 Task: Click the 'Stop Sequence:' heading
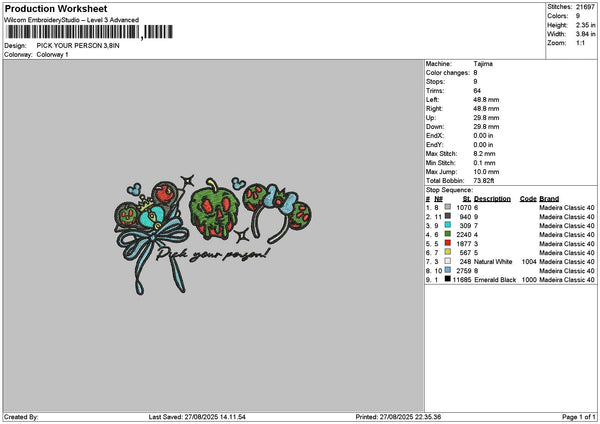pyautogui.click(x=449, y=190)
